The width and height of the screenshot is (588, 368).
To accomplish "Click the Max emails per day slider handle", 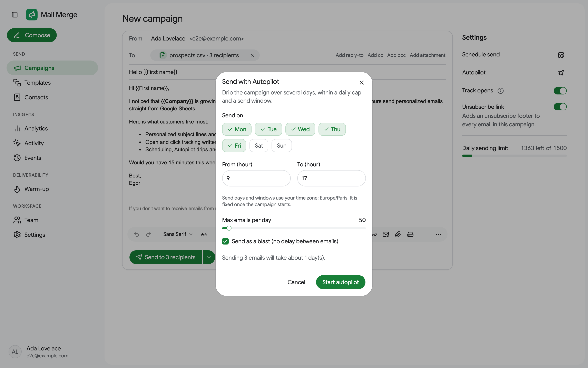I will (x=229, y=228).
